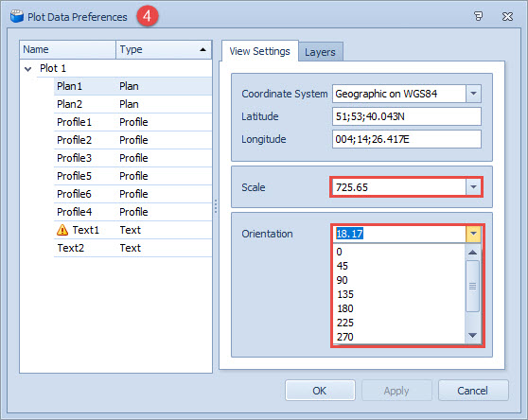528x420 pixels.
Task: Click the Plot Data Preferences window icon
Action: tap(16, 16)
